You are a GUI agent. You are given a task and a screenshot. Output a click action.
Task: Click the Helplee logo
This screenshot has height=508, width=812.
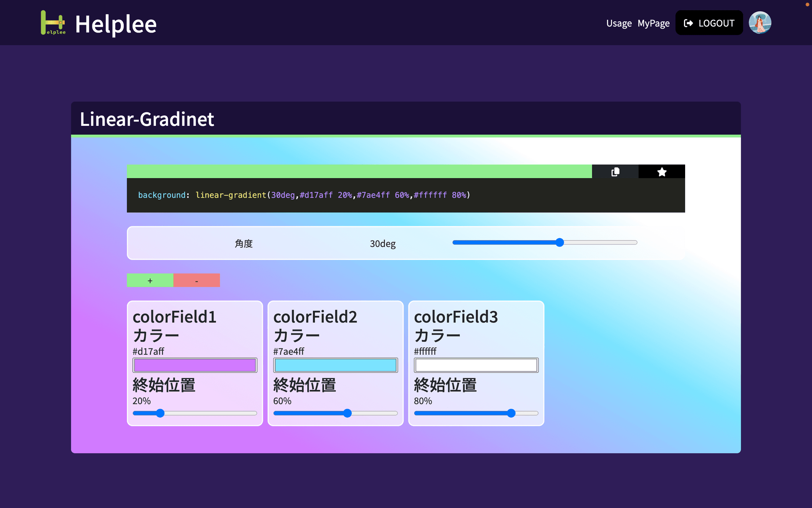click(54, 23)
